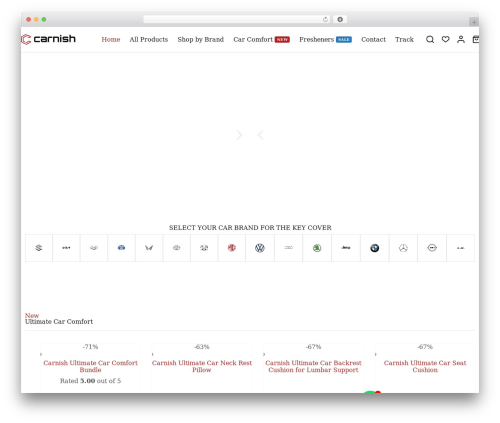Click the -67% badge above Seat Cushion

click(425, 347)
